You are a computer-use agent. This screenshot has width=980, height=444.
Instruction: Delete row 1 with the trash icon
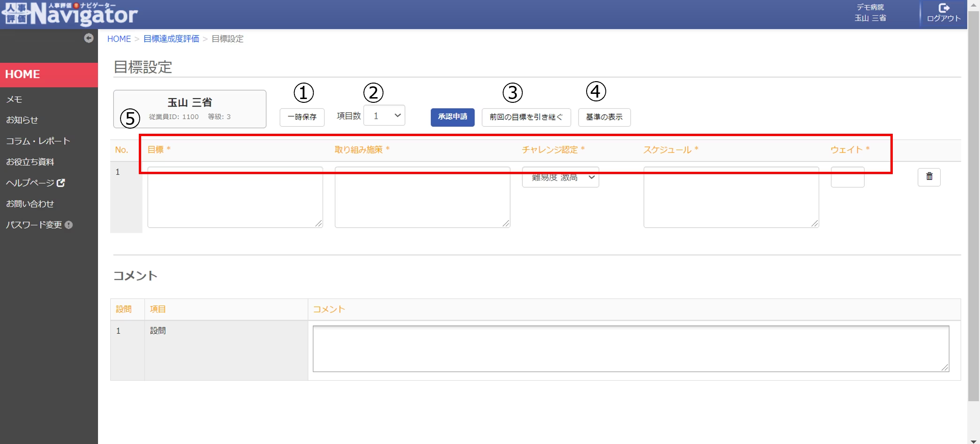pos(929,176)
